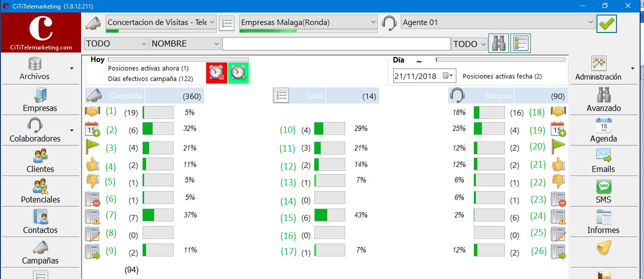The width and height of the screenshot is (644, 279).
Task: Open SMS in right sidebar
Action: (603, 191)
